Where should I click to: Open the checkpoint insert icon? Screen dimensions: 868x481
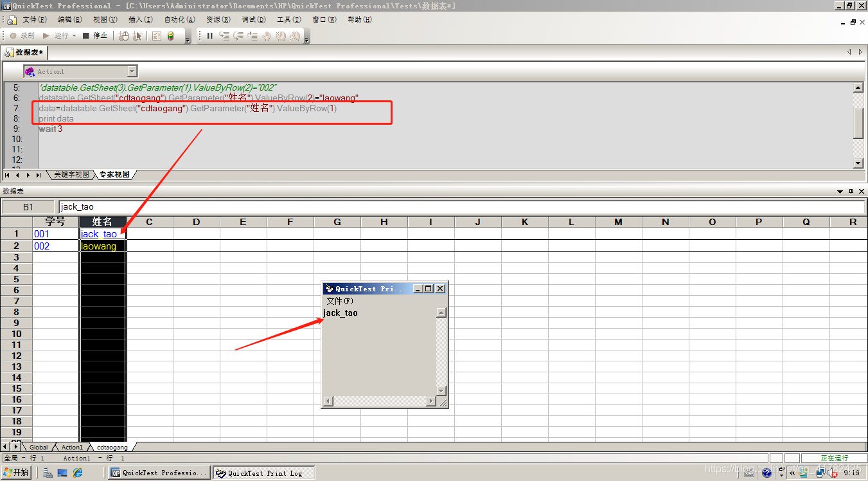(x=157, y=36)
